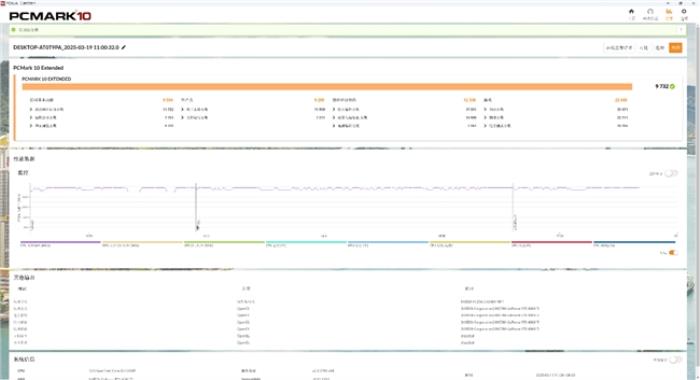Click the red legend line under chart
The height and width of the screenshot is (380, 700).
(x=552, y=242)
